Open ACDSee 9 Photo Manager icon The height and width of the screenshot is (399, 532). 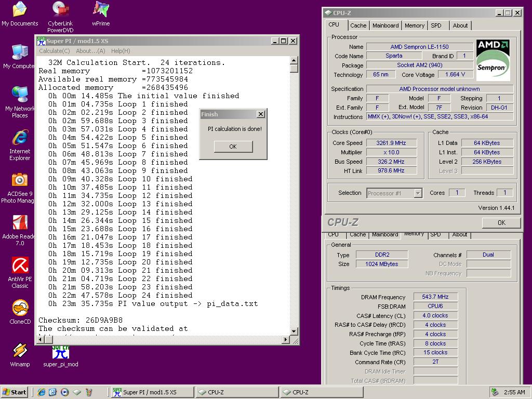(x=19, y=188)
